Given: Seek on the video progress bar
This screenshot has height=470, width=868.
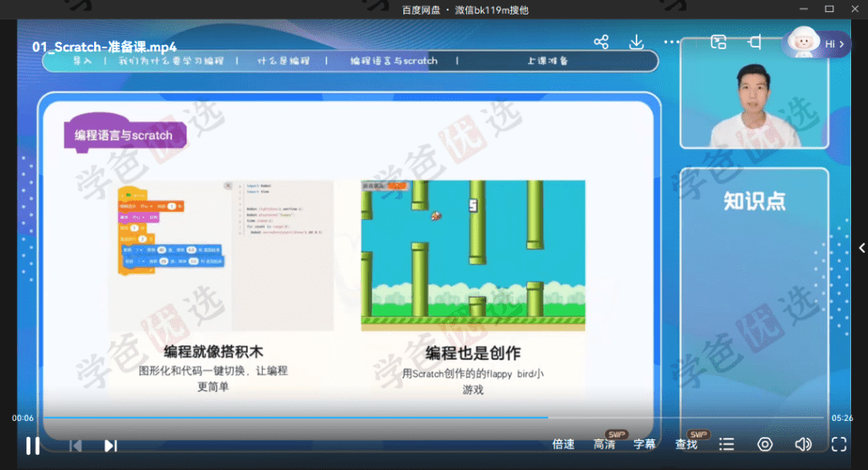Looking at the screenshot, I should click(434, 417).
